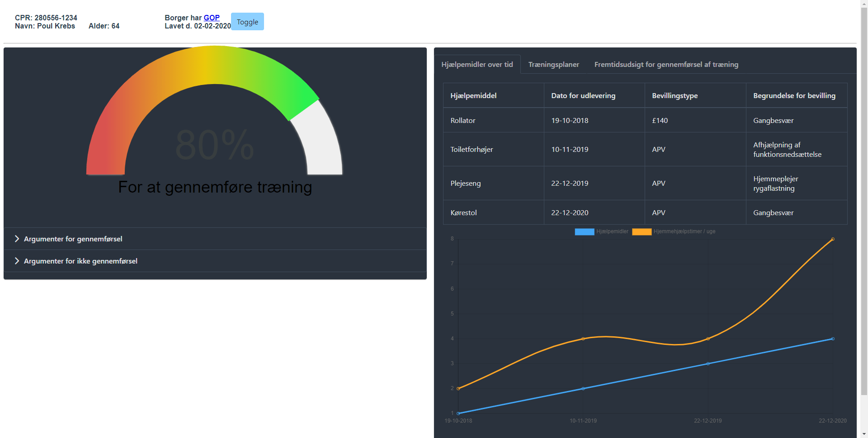The image size is (868, 438).
Task: Click the Navn: Poul Krebs text
Action: point(45,26)
